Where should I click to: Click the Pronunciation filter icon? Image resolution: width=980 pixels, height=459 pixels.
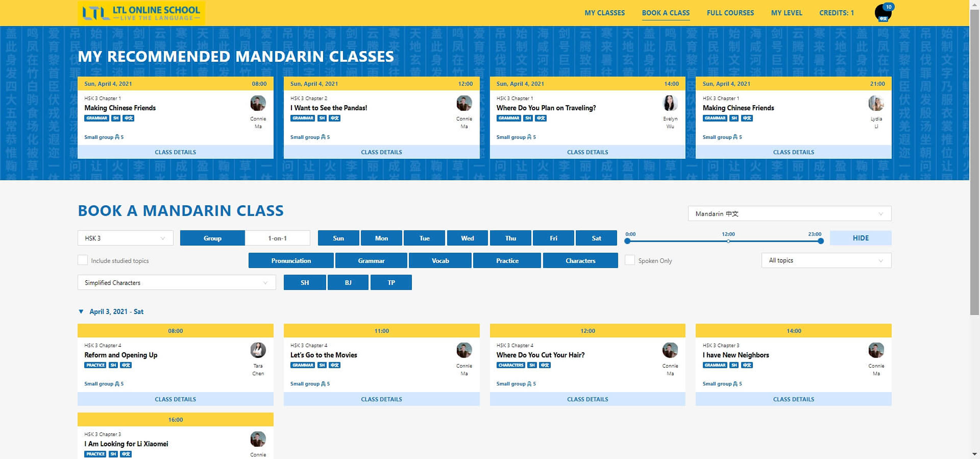[290, 260]
